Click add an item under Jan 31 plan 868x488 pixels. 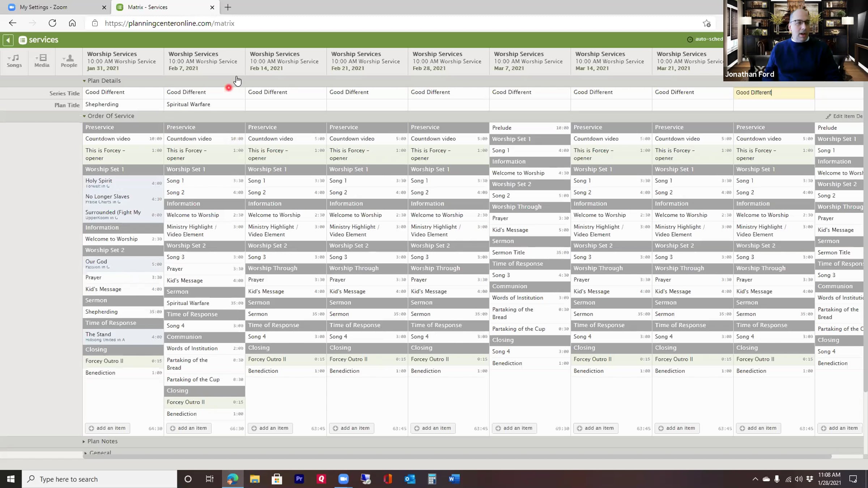107,428
